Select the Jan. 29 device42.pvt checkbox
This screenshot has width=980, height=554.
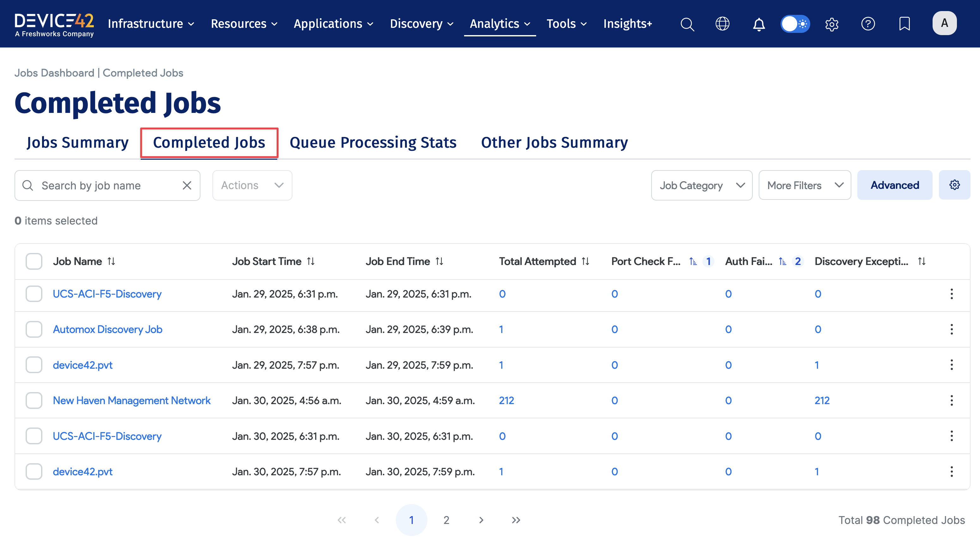pos(34,365)
